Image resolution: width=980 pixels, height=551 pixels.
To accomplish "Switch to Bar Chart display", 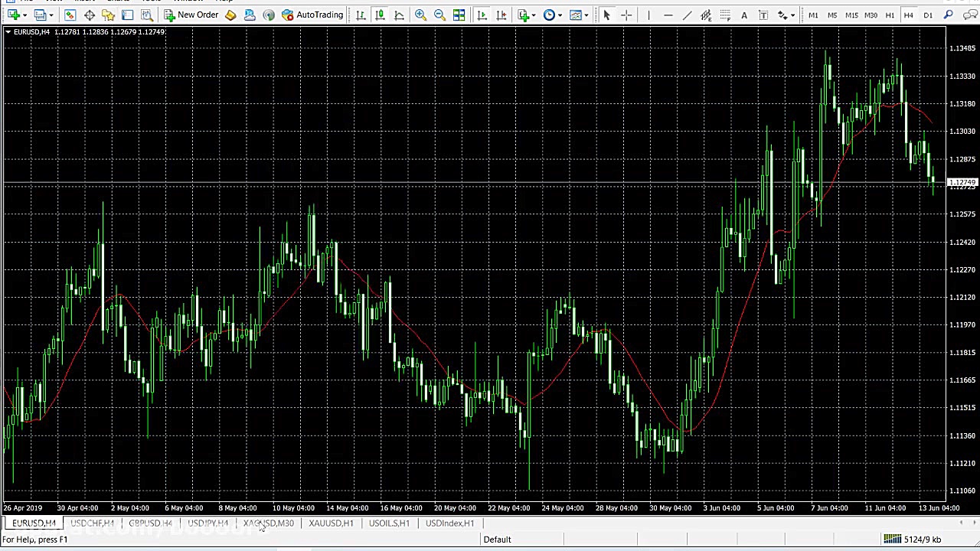I will (361, 15).
